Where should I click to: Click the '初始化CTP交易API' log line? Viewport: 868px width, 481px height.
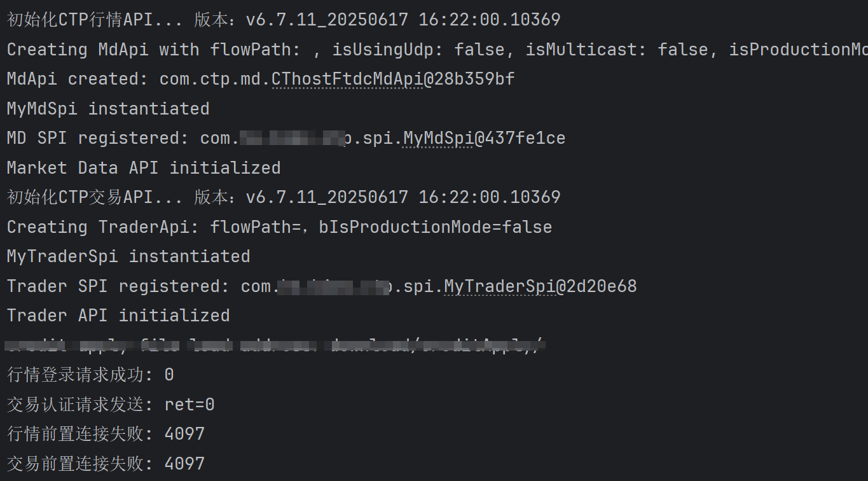[x=284, y=197]
